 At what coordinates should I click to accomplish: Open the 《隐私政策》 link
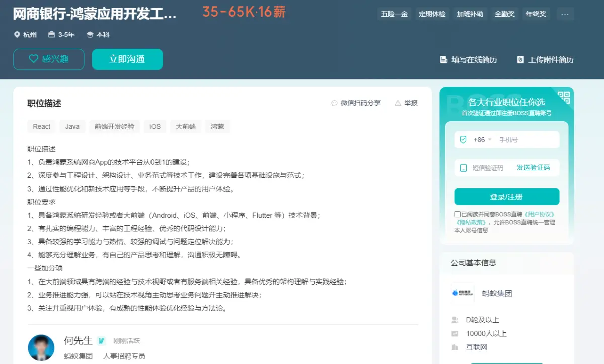(471, 222)
